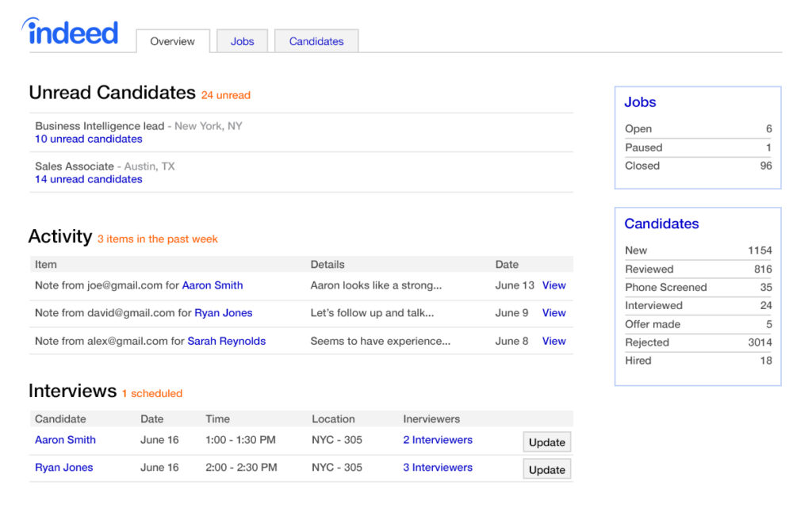The height and width of the screenshot is (516, 812).
Task: Open Ryan Jones from the Interviews table
Action: pos(63,468)
